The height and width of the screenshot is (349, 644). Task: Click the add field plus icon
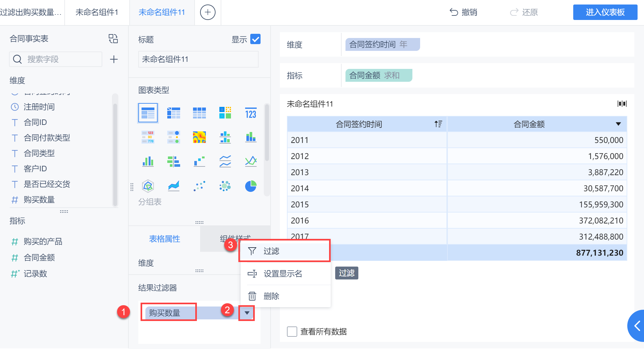click(114, 59)
